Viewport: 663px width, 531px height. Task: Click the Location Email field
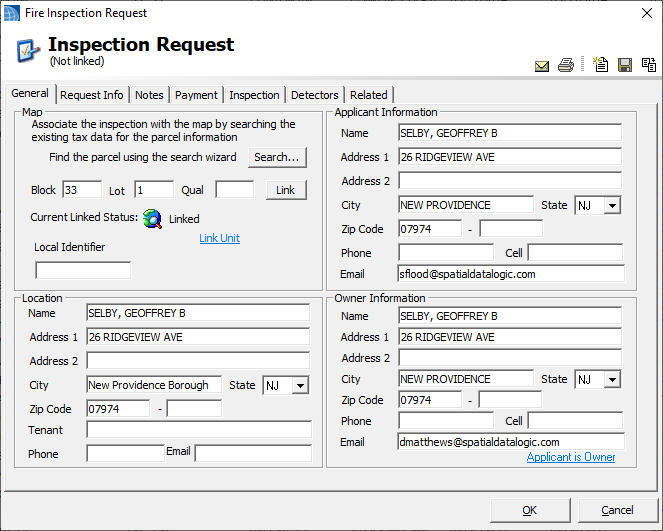pos(253,454)
